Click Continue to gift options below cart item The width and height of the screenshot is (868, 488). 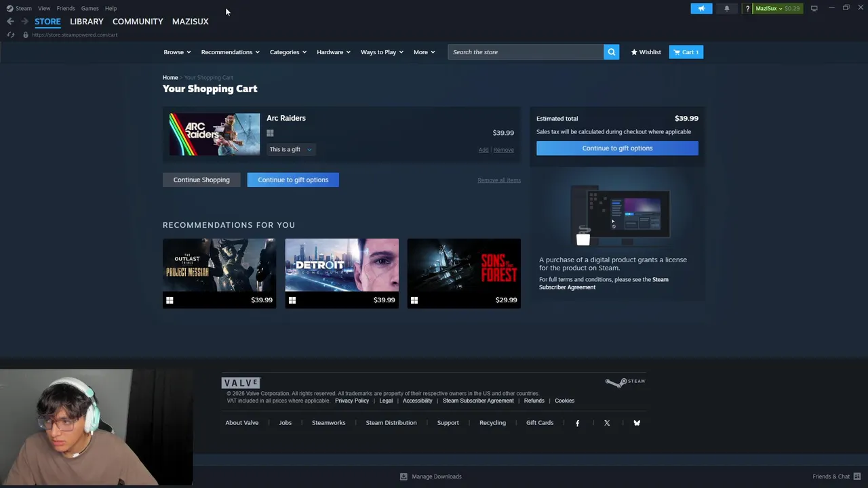pyautogui.click(x=293, y=180)
